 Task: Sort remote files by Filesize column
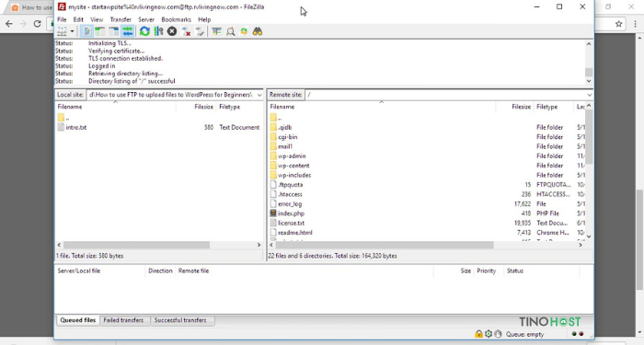[x=514, y=107]
